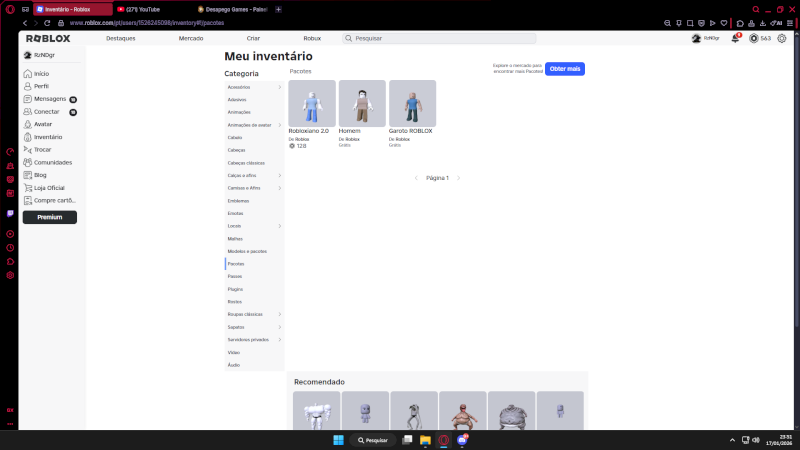Open the history clock icon in Opera sidebar
Image resolution: width=800 pixels, height=450 pixels.
click(x=10, y=248)
